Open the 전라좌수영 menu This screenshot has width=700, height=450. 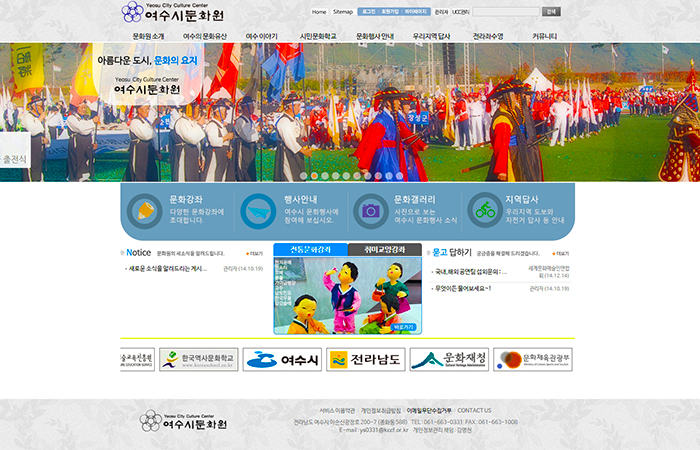(488, 36)
